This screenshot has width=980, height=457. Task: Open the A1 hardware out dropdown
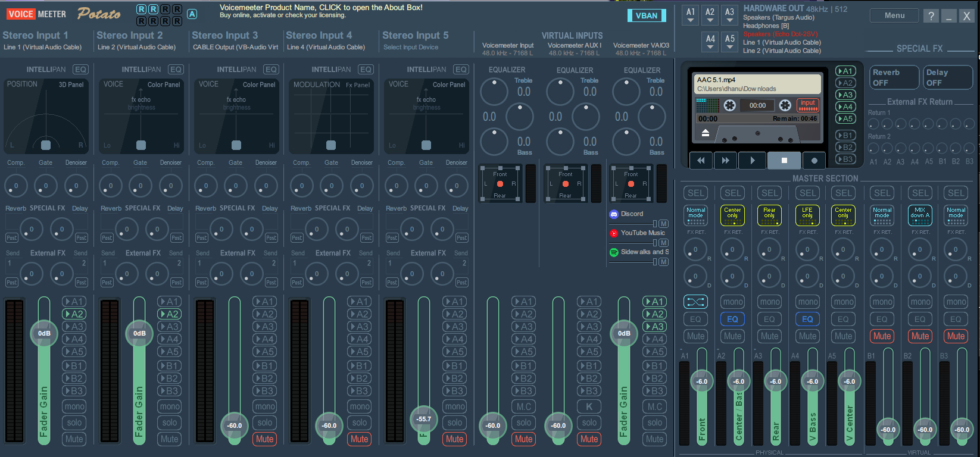[x=691, y=15]
